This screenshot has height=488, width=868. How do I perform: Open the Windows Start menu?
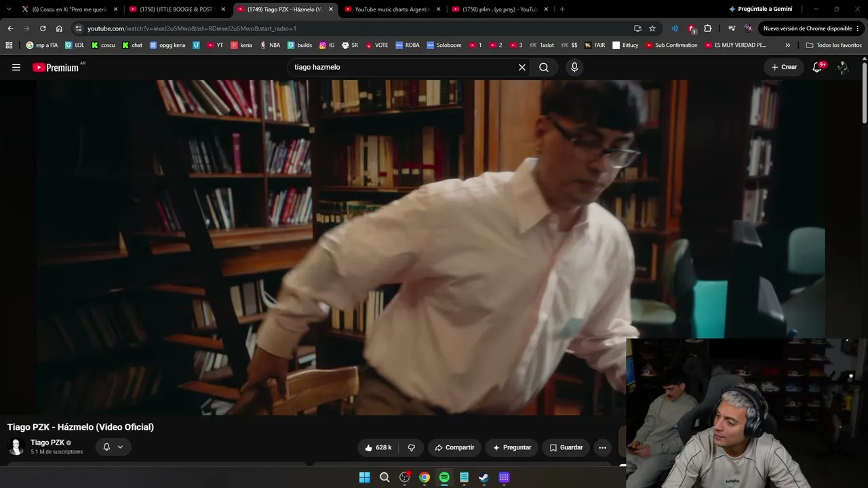point(364,477)
